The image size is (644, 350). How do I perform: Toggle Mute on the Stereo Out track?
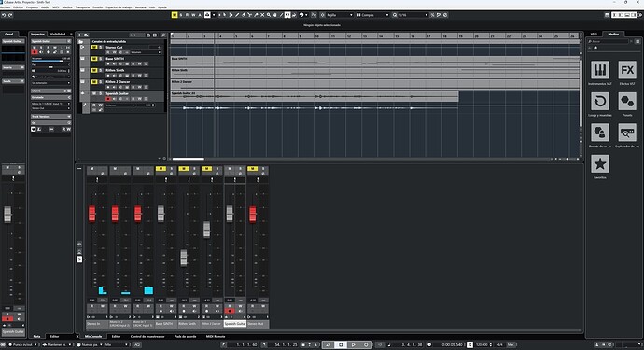[x=94, y=48]
